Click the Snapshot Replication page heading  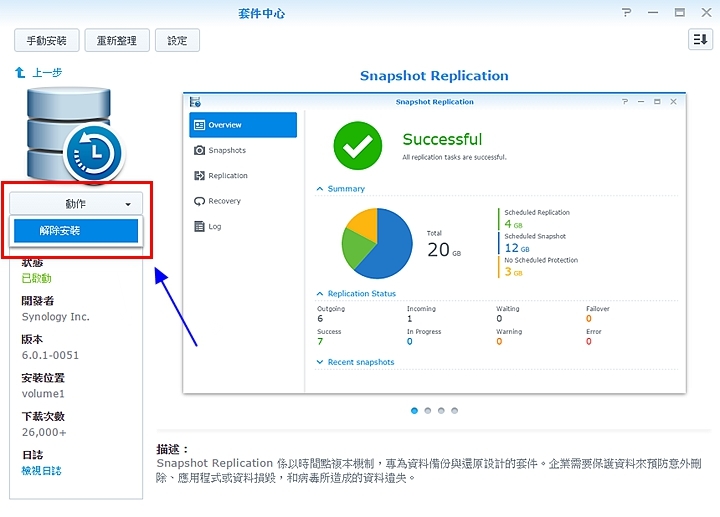coord(434,76)
